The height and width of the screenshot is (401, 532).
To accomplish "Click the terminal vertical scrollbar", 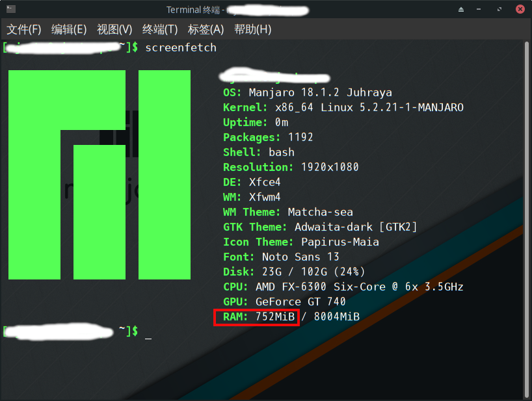I will click(x=527, y=220).
